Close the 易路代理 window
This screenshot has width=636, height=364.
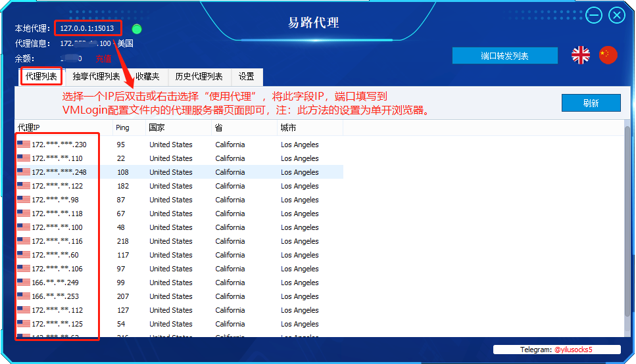pyautogui.click(x=617, y=15)
